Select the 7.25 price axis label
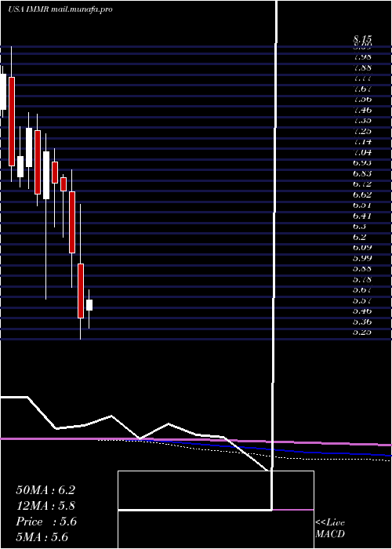 coord(362,131)
